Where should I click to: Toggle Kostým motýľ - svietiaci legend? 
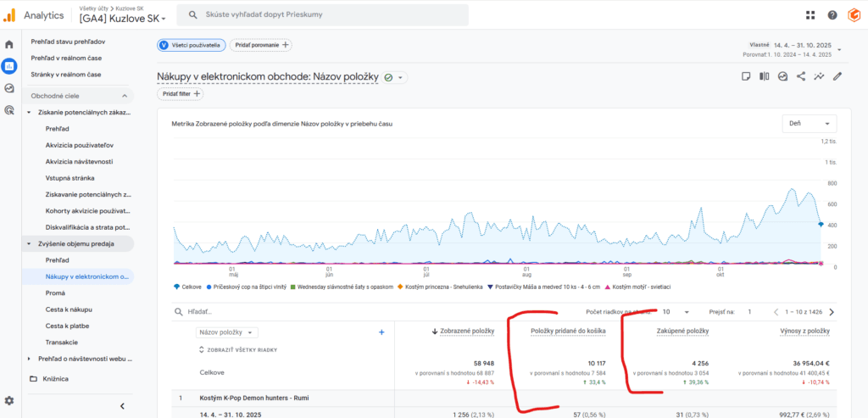tap(637, 287)
